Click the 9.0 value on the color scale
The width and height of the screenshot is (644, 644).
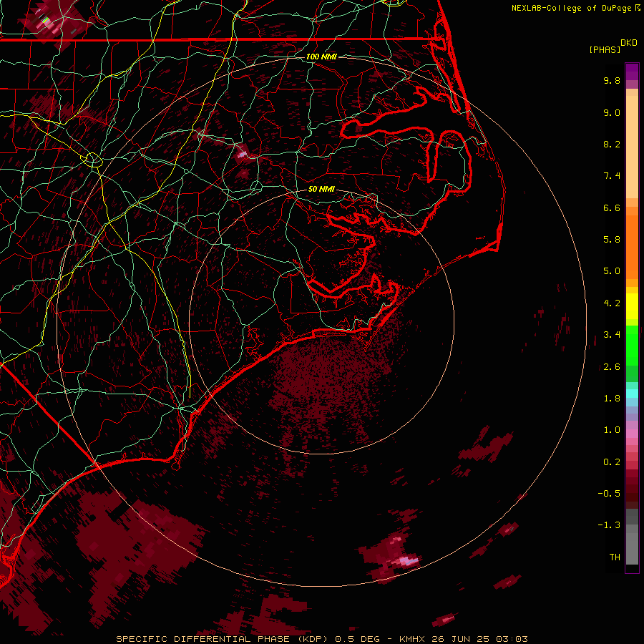pyautogui.click(x=612, y=112)
